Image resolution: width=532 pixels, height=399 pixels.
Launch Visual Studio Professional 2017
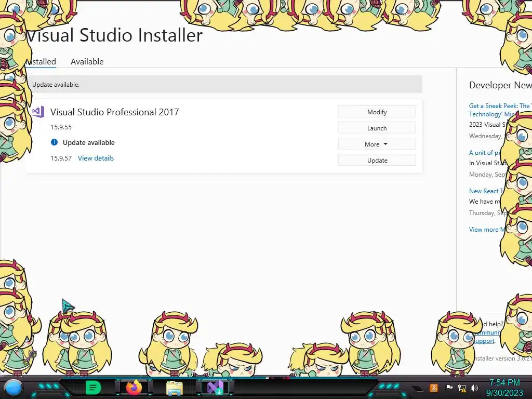click(x=377, y=128)
